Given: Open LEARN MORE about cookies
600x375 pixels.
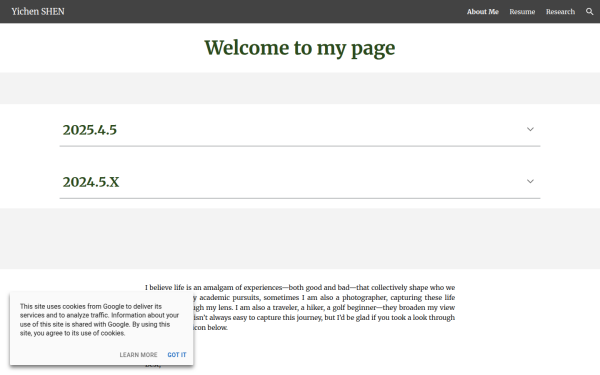Looking at the screenshot, I should point(138,355).
